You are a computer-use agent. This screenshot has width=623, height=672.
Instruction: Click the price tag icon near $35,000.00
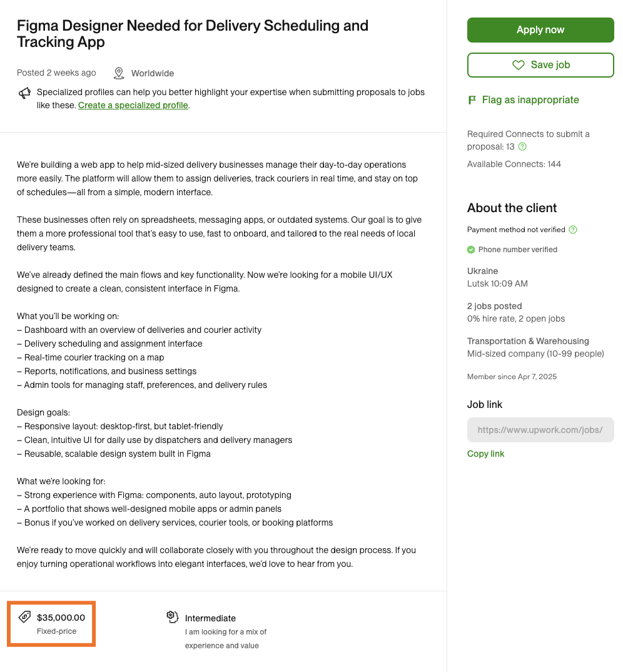pos(24,617)
